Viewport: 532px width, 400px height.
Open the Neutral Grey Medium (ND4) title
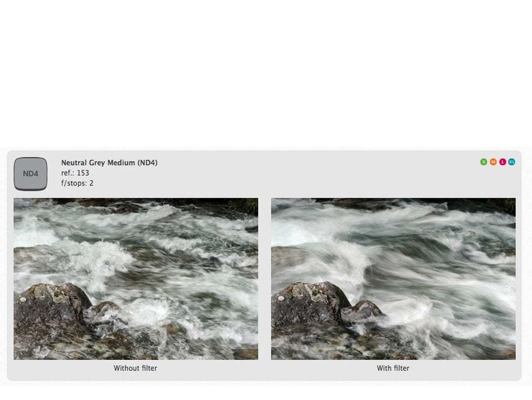pyautogui.click(x=109, y=162)
